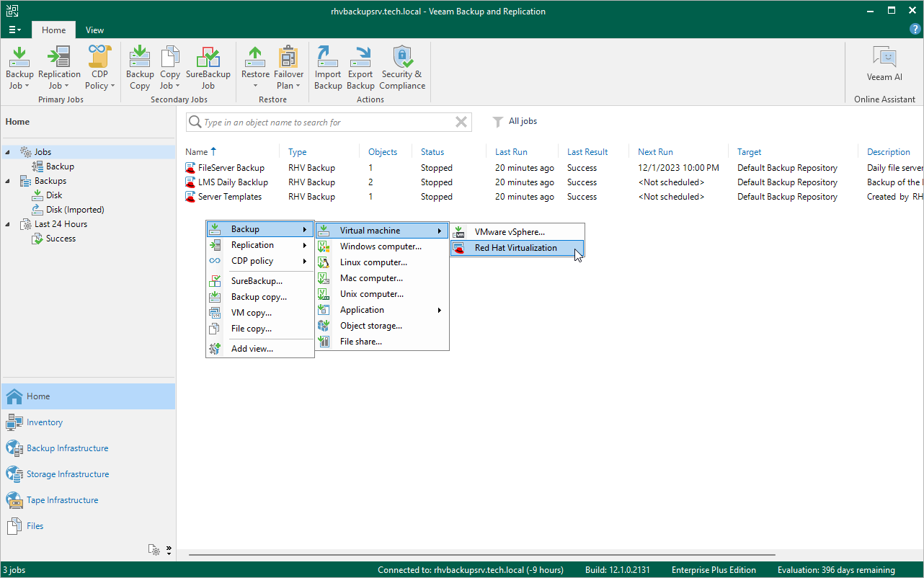Switch to the View ribbon tab
924x578 pixels.
(x=94, y=30)
